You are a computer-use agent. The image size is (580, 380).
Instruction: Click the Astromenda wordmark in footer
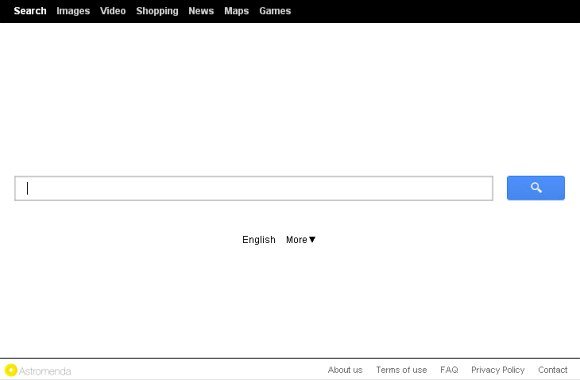click(45, 371)
